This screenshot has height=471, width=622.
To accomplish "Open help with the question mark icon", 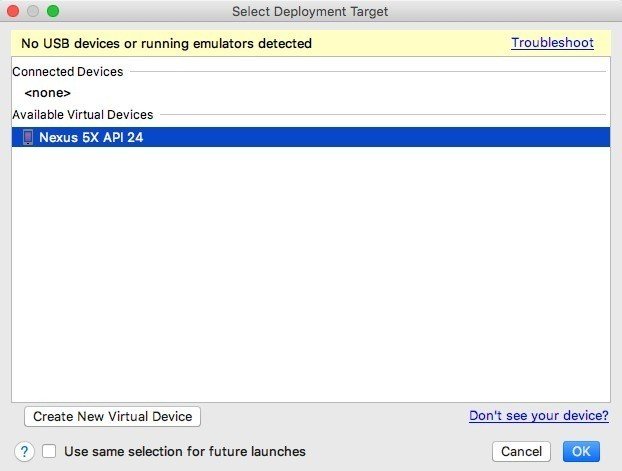I will (x=26, y=452).
